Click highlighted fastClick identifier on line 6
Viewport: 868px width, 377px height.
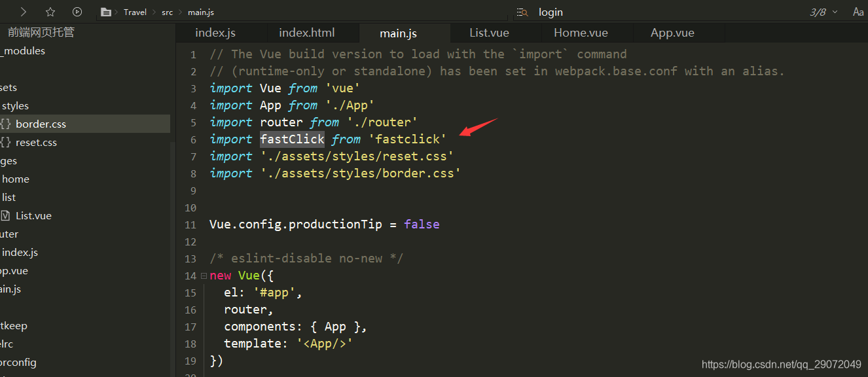coord(292,139)
